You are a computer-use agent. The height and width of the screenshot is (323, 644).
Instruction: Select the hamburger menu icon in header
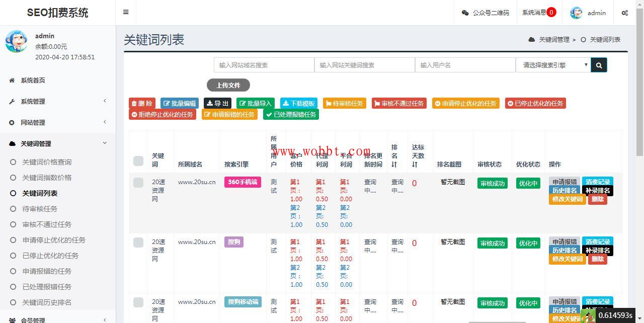tap(125, 12)
